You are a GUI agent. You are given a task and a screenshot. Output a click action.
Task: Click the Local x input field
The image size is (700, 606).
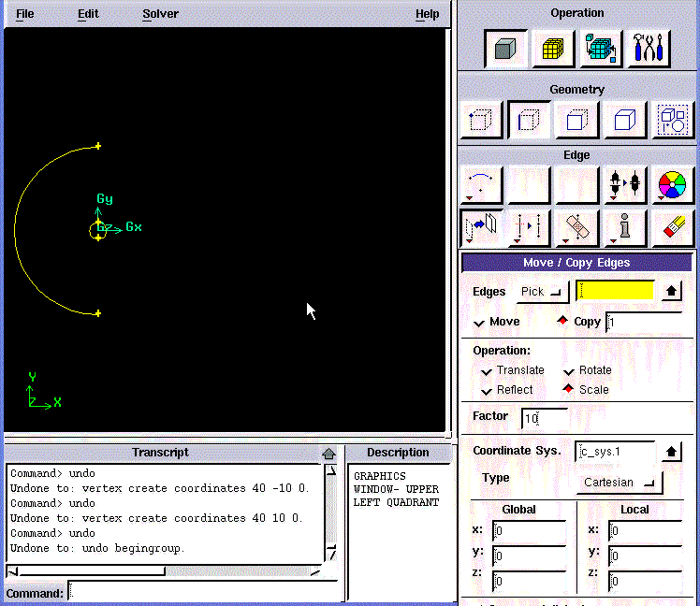(x=645, y=530)
